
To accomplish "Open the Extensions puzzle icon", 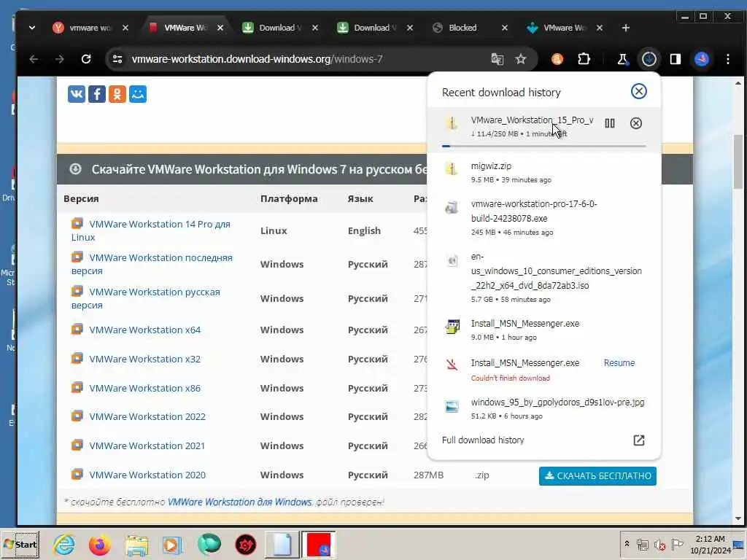I will (x=584, y=59).
